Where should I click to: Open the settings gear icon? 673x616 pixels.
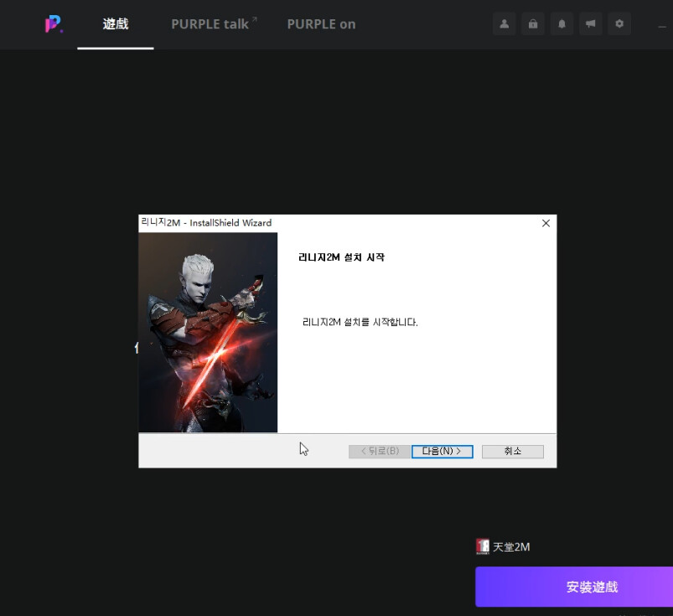pos(619,23)
